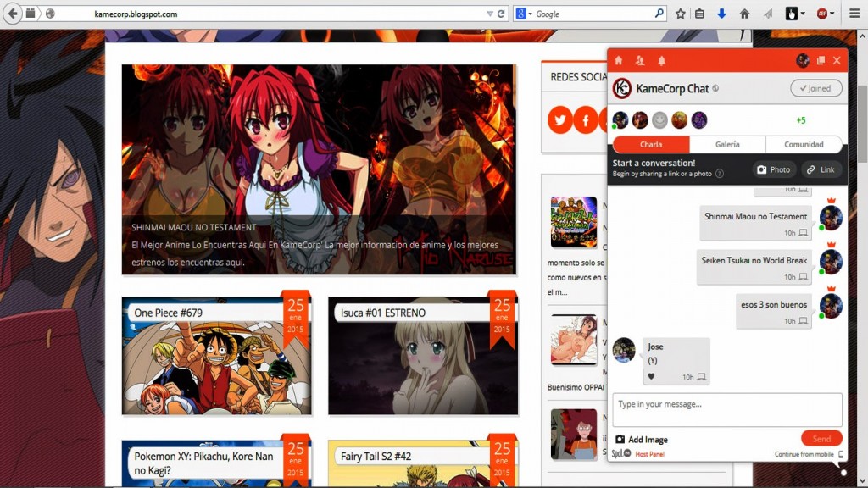Image resolution: width=868 pixels, height=488 pixels.
Task: Click the magnifier icon in the search box
Action: [x=659, y=14]
